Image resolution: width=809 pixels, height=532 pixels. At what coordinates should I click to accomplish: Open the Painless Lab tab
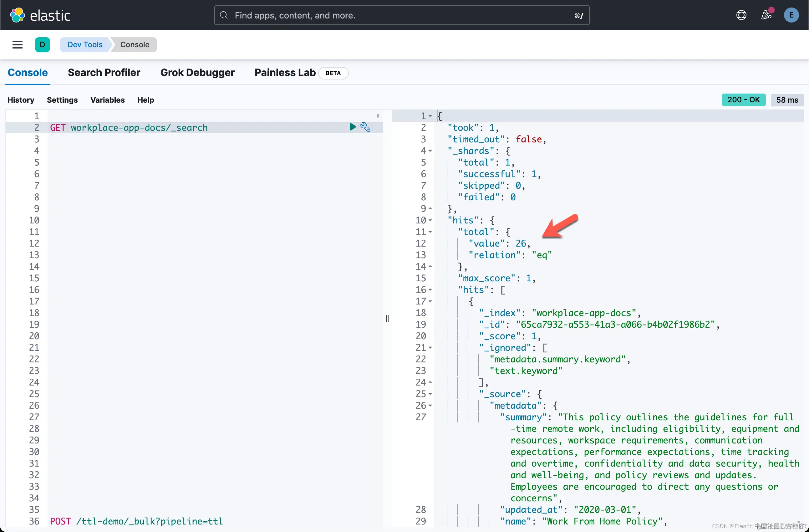pos(285,73)
